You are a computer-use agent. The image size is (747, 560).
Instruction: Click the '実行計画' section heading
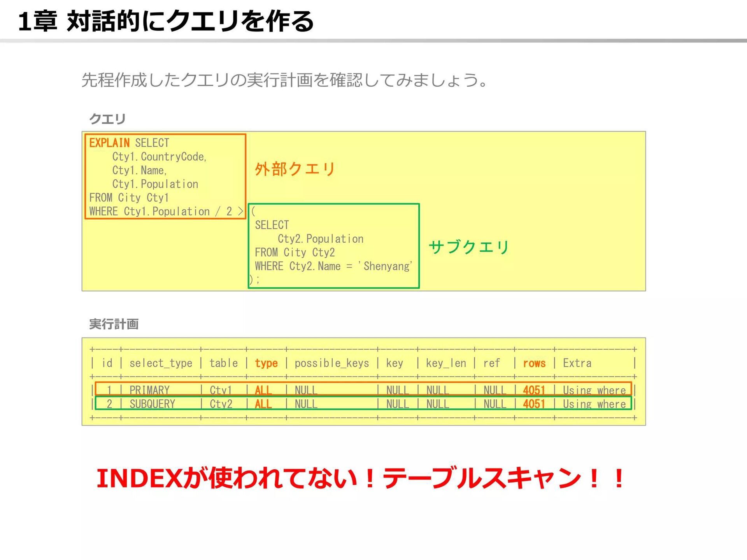click(x=114, y=324)
